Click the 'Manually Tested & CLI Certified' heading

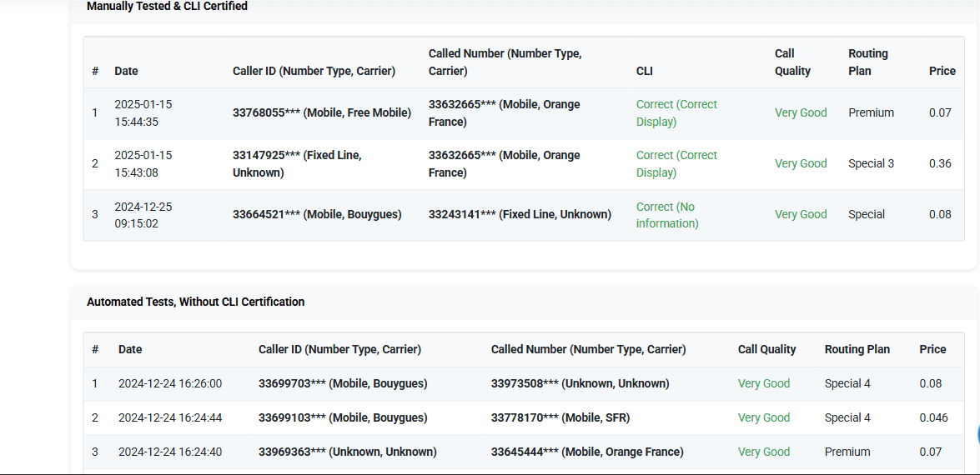pyautogui.click(x=167, y=7)
